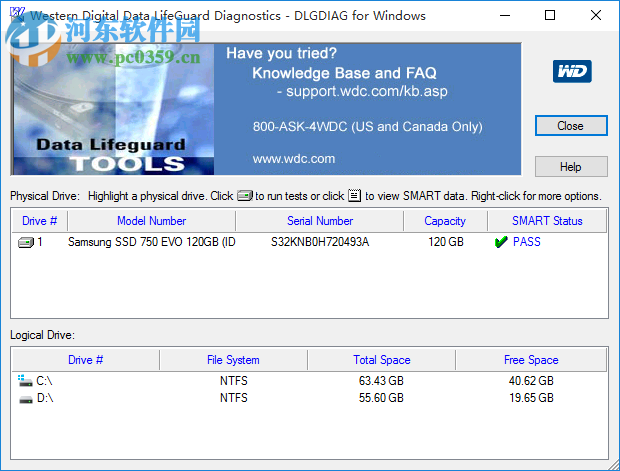Sort by Capacity column header
Screen dimensions: 620x471
click(x=445, y=221)
